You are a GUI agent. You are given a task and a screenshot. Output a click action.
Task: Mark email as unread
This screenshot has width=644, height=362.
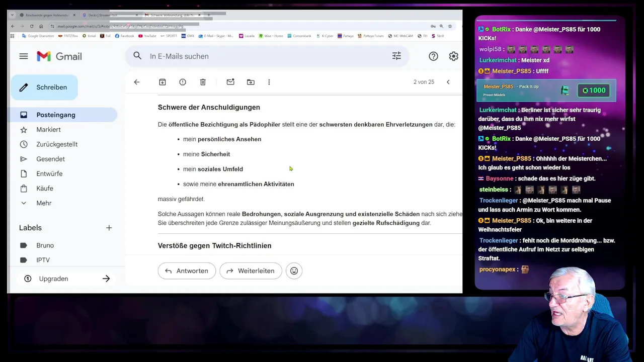point(230,82)
